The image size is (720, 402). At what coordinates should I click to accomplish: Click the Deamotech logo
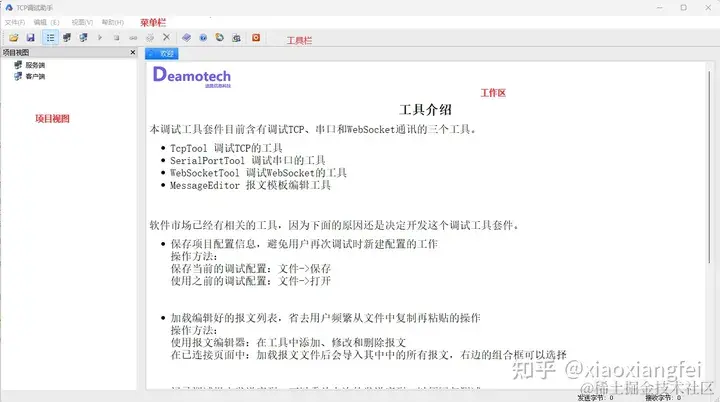click(x=192, y=76)
